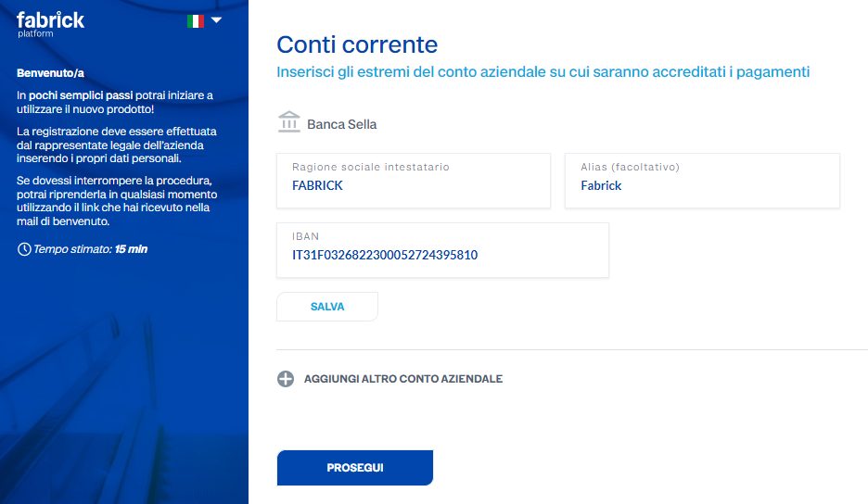
Task: Click the bank building icon
Action: pos(289,121)
